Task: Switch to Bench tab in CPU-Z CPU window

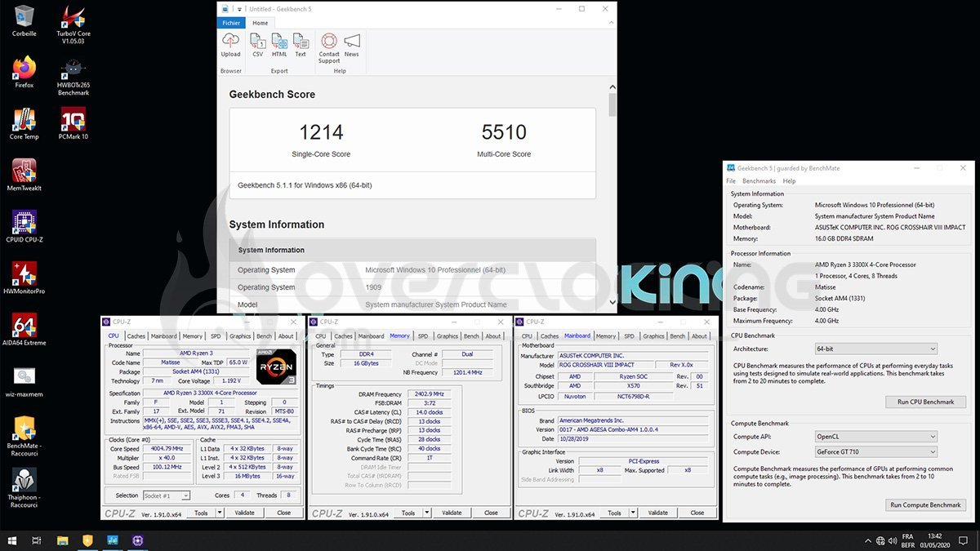Action: (264, 336)
